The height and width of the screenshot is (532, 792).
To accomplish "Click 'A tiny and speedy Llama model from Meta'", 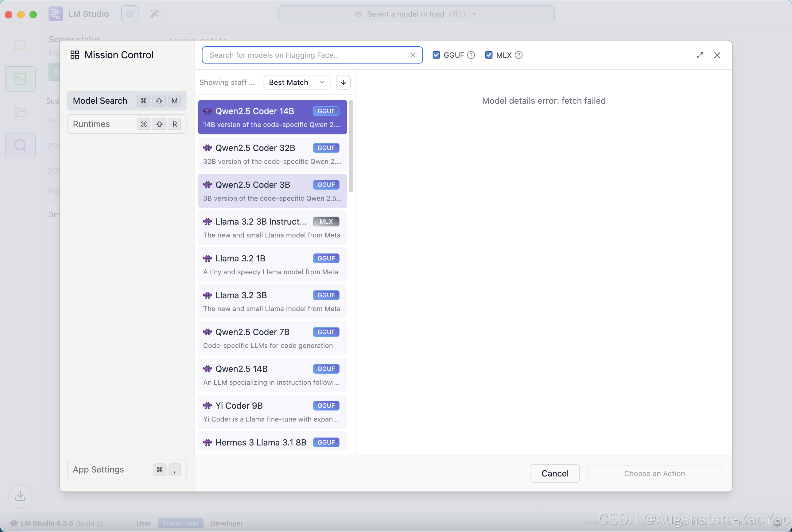I will click(270, 272).
